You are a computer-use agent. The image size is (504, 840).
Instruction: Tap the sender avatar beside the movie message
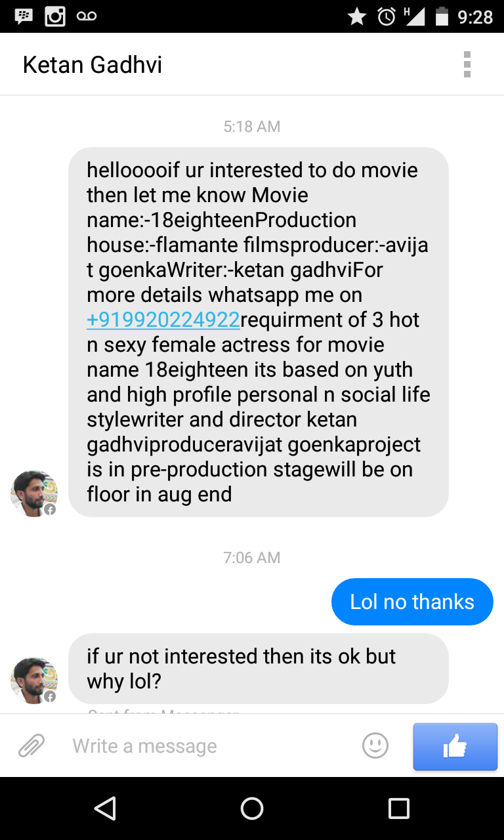tap(33, 493)
